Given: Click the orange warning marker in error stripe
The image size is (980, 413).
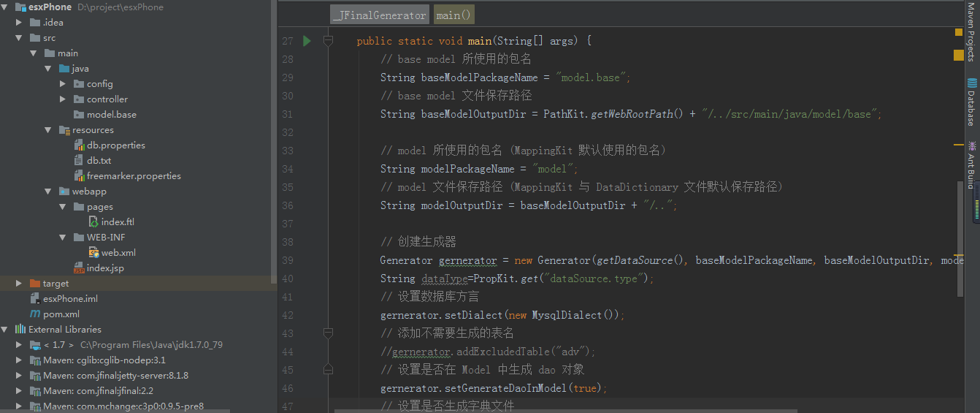Looking at the screenshot, I should pos(959,55).
